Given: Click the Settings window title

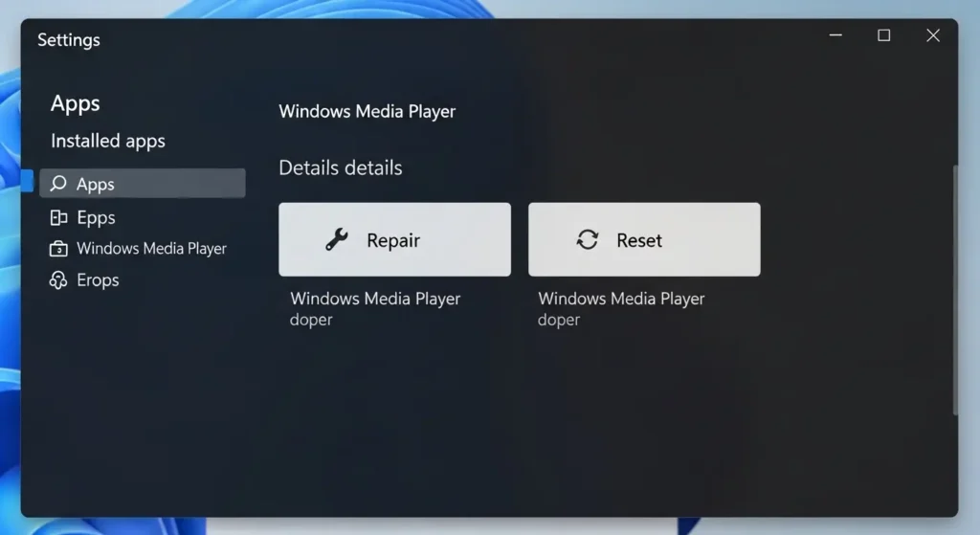Looking at the screenshot, I should [69, 40].
